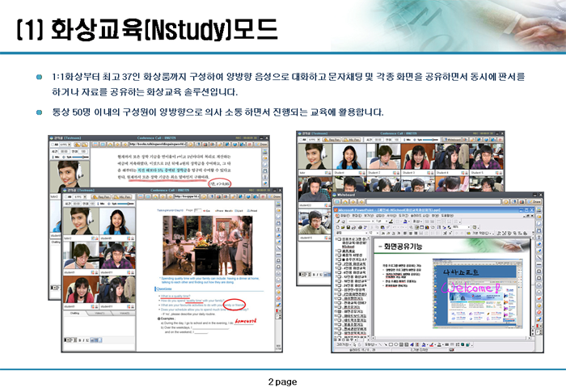The width and height of the screenshot is (566, 392).
Task: Click the Go link beside the Page field
Action: pos(206,210)
